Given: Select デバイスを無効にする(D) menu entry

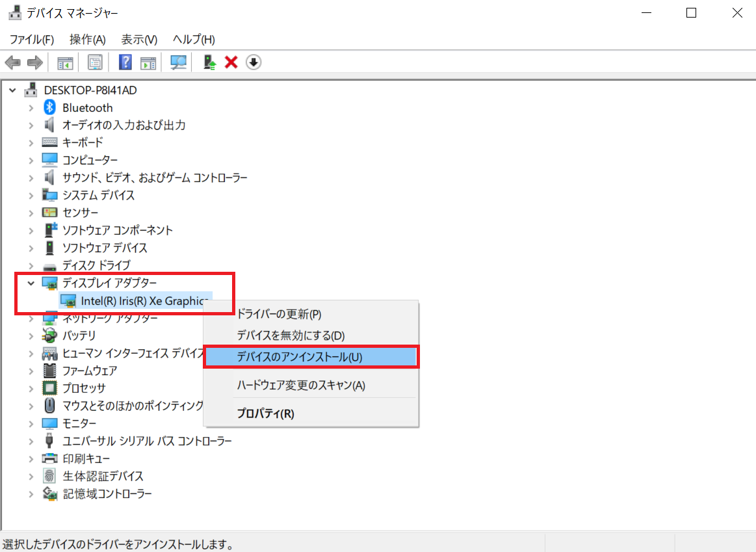Looking at the screenshot, I should [291, 335].
